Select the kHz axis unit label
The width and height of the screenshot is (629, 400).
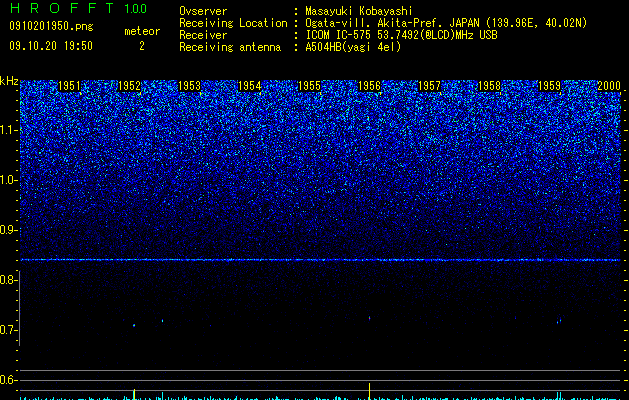[x=9, y=81]
